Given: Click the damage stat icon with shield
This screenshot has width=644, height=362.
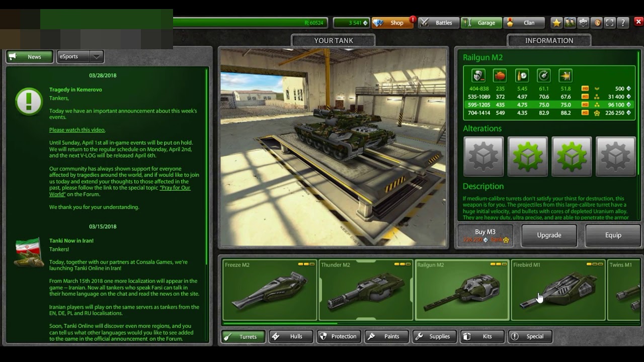Looking at the screenshot, I should (x=478, y=76).
